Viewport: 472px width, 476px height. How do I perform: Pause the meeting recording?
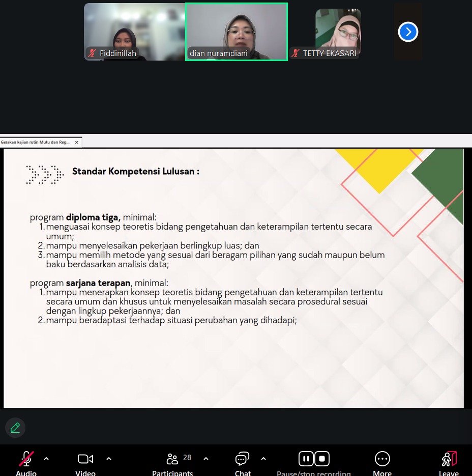pos(306,459)
